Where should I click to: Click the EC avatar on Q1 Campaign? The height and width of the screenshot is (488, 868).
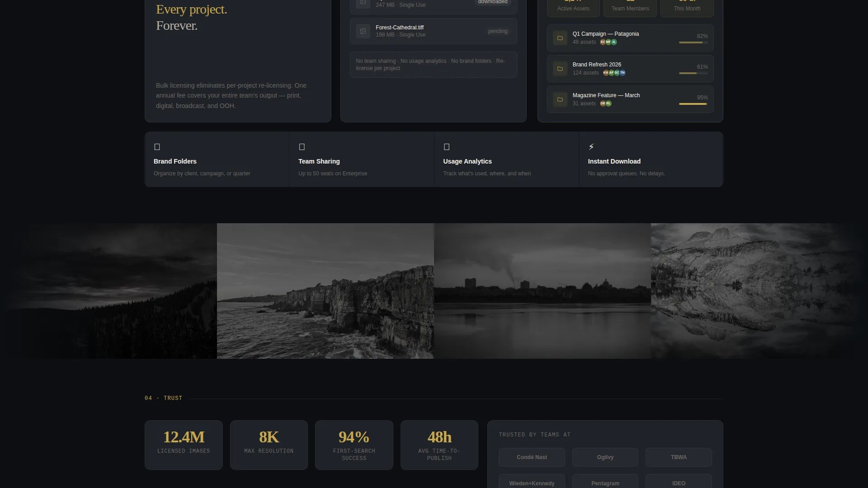[x=603, y=42]
